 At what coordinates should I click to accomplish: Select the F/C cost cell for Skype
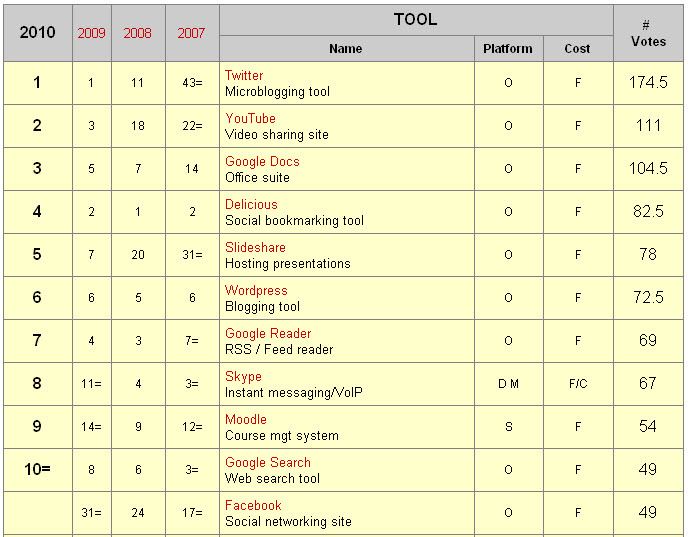pyautogui.click(x=578, y=383)
